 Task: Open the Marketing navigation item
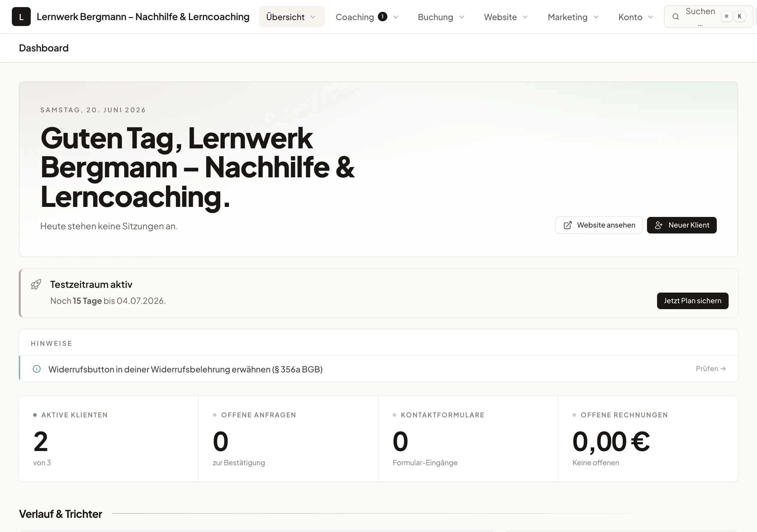click(x=573, y=17)
